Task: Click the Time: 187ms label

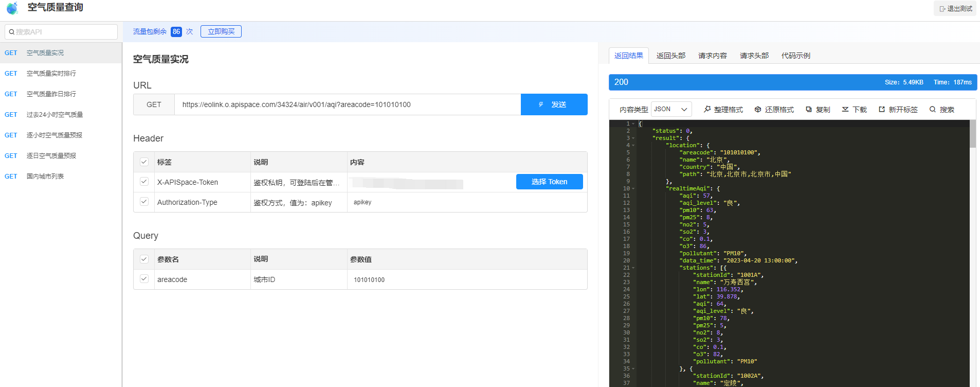Action: click(x=953, y=82)
